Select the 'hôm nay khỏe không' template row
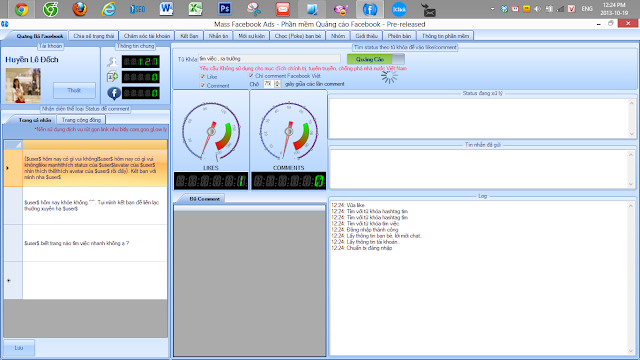Viewport: 640px width, 360px height. pyautogui.click(x=86, y=206)
